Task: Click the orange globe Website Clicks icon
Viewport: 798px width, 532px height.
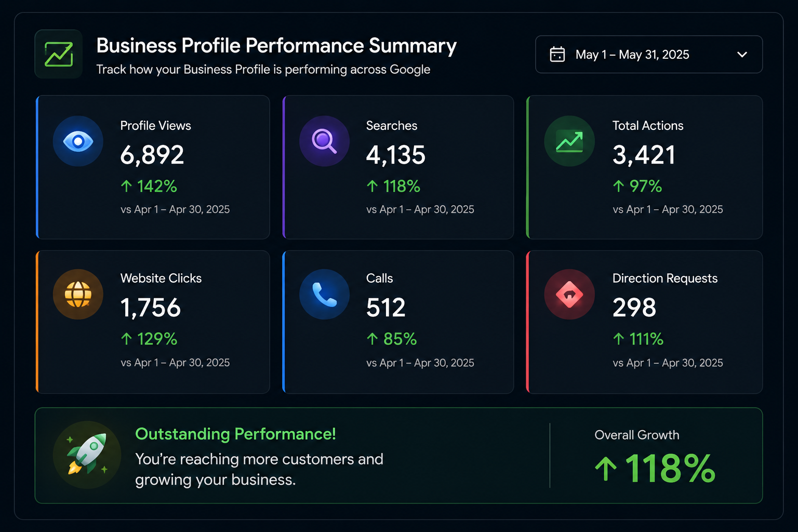Action: click(x=78, y=294)
